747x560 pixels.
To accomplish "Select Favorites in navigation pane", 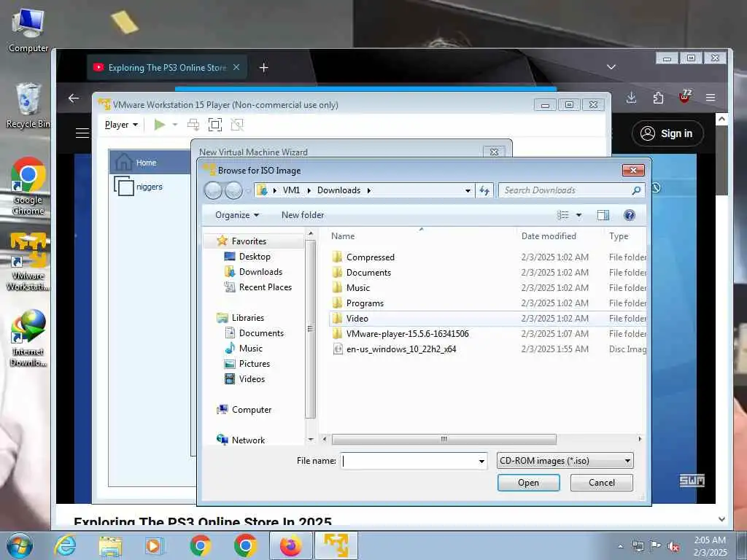I will [249, 241].
